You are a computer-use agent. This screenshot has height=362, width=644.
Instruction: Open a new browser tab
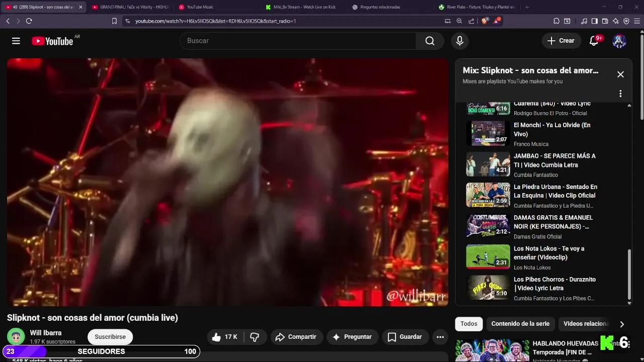pos(527,7)
